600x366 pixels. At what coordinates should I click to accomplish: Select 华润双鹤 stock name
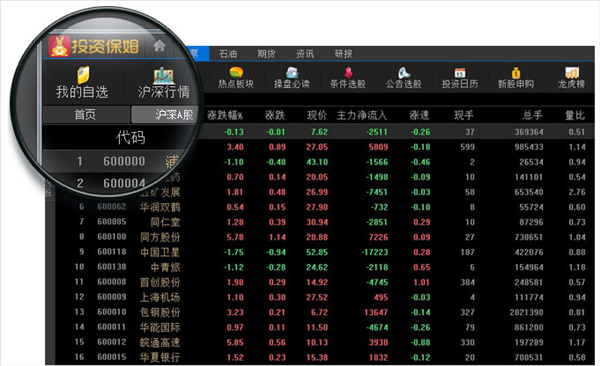(x=160, y=207)
